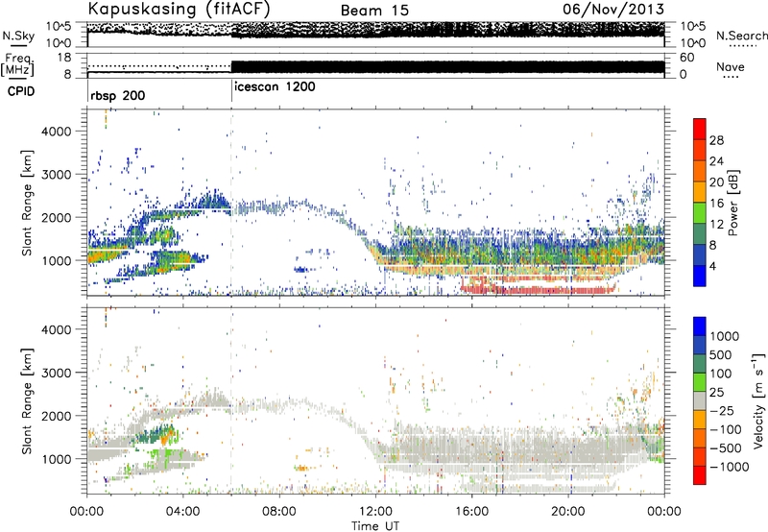Viewport: 768px width, 532px height.
Task: Click the "24" power colorbar tick
Action: coord(716,161)
